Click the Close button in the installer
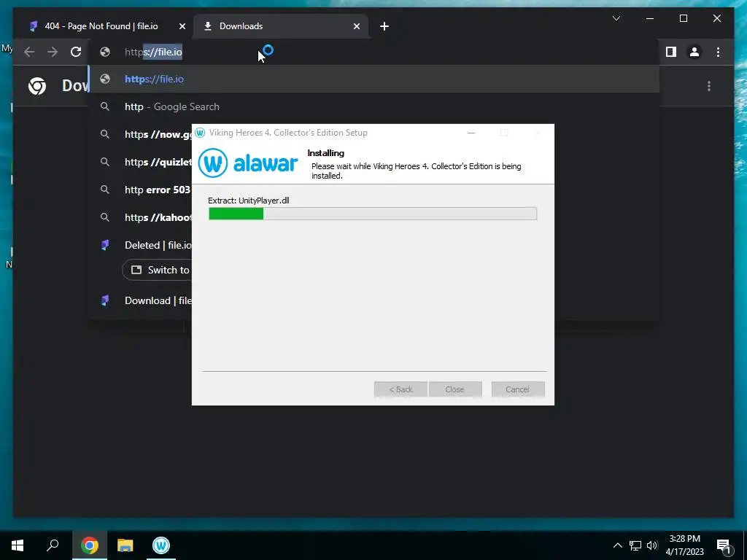 tap(455, 389)
